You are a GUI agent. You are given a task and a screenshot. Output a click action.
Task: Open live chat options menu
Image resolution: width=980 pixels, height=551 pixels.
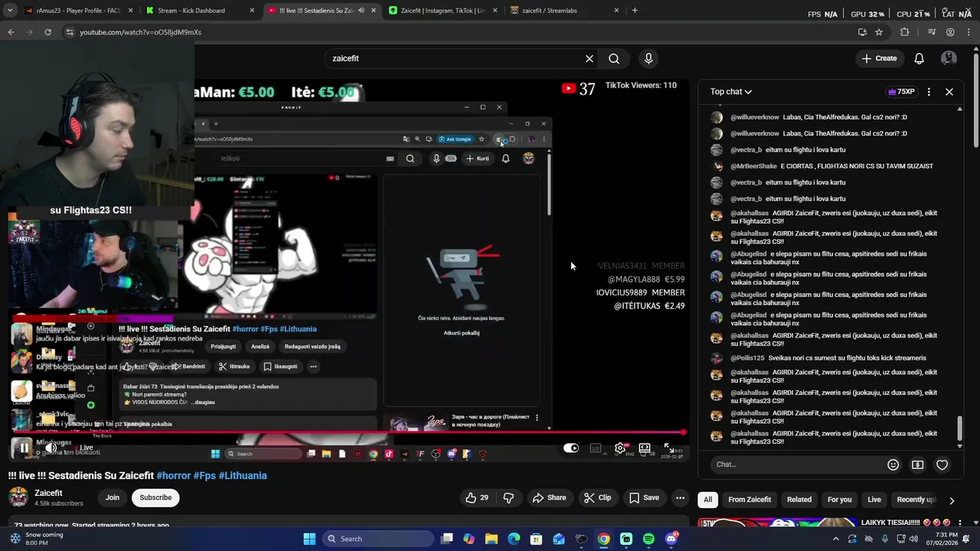pyautogui.click(x=929, y=92)
